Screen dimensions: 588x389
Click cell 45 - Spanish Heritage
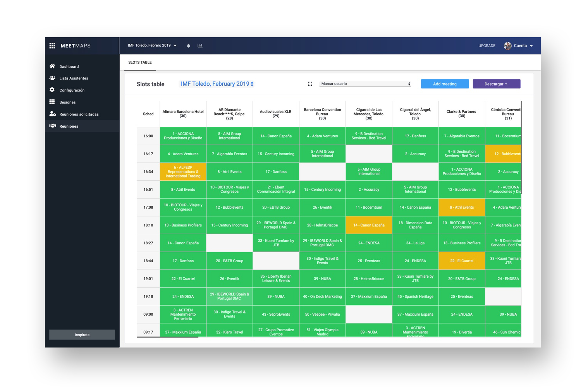tap(415, 297)
